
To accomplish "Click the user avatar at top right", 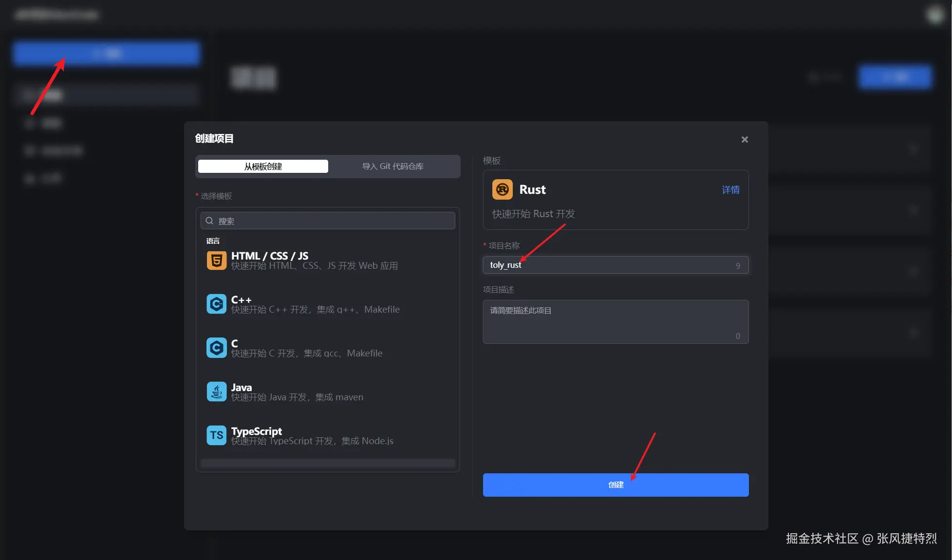I will [x=934, y=15].
